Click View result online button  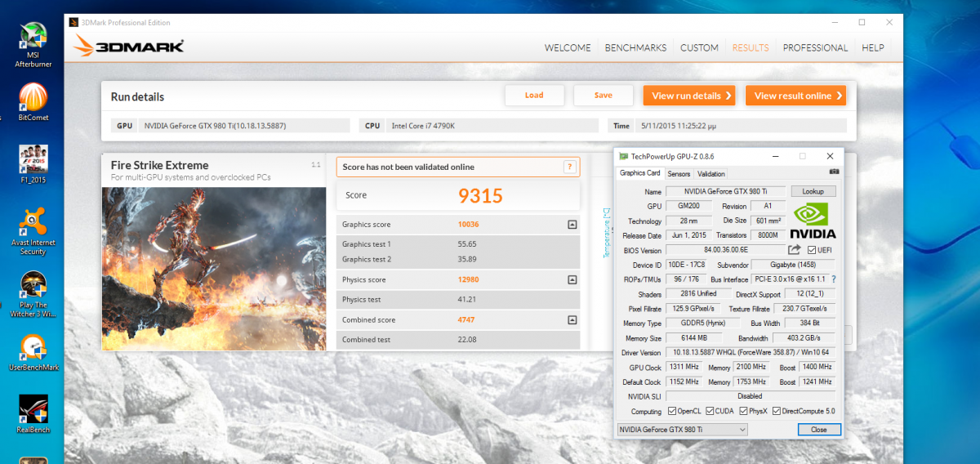point(795,96)
